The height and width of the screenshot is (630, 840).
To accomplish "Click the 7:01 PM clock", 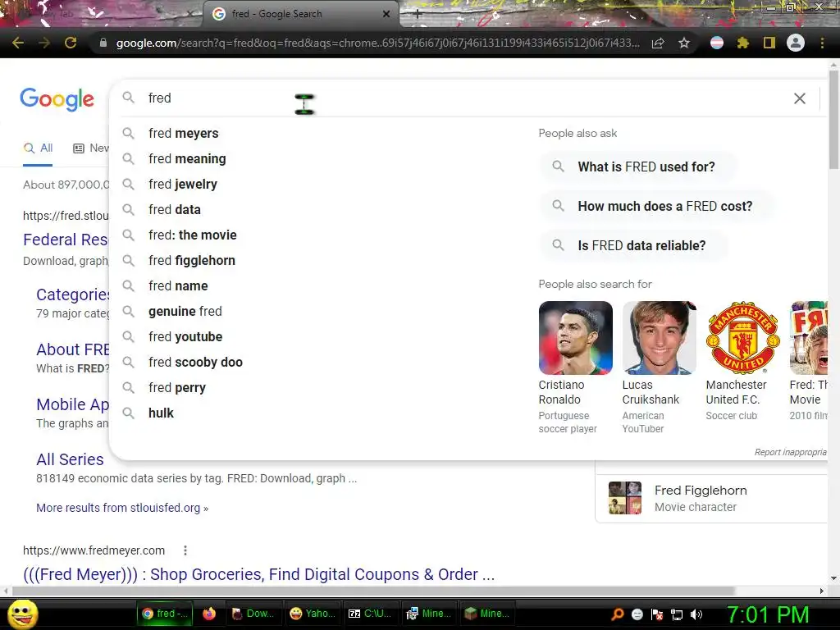I will point(768,614).
